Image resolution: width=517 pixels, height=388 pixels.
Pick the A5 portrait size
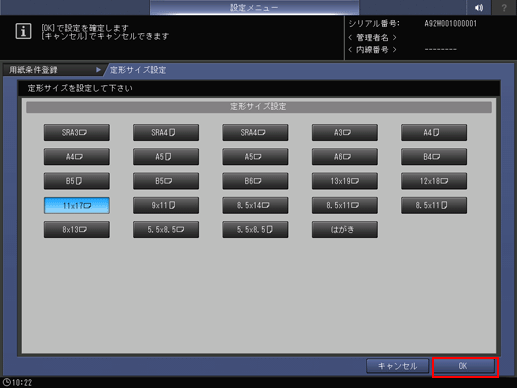pos(166,157)
